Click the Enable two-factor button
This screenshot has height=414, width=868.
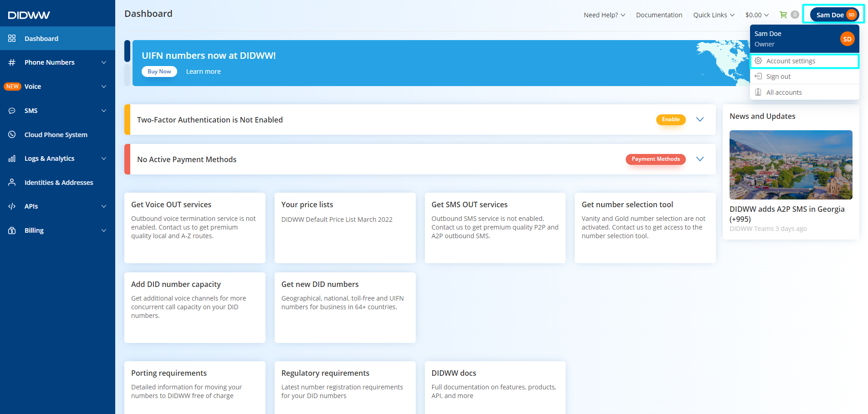tap(671, 119)
